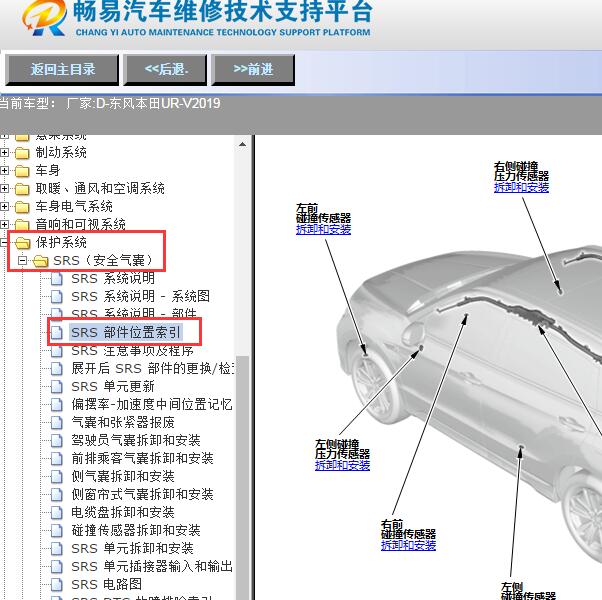The width and height of the screenshot is (602, 600).
Task: Open SRS 单元拆卸和安装 document
Action: coord(132,549)
